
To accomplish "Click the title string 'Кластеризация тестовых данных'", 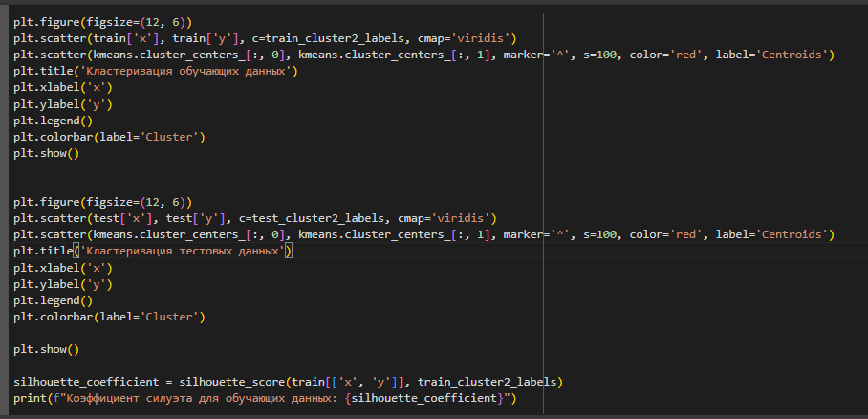I will (184, 252).
